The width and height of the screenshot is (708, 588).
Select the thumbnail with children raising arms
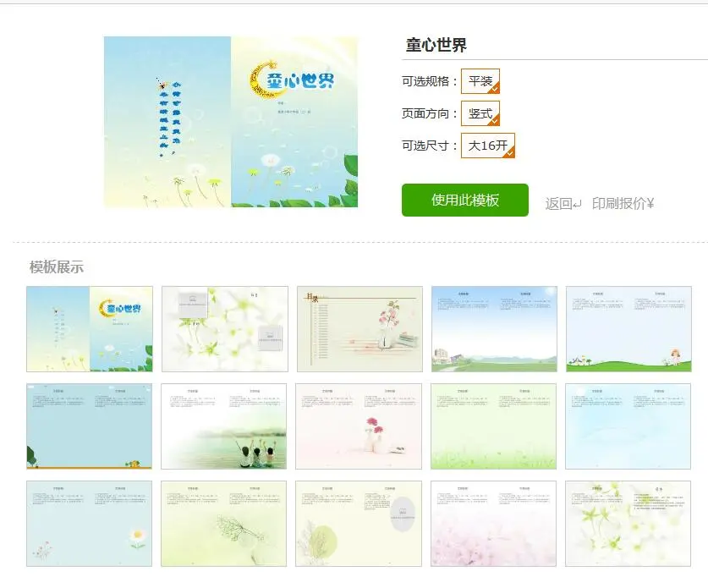tap(224, 426)
